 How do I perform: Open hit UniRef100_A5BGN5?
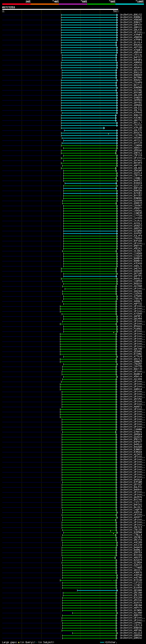131,20
